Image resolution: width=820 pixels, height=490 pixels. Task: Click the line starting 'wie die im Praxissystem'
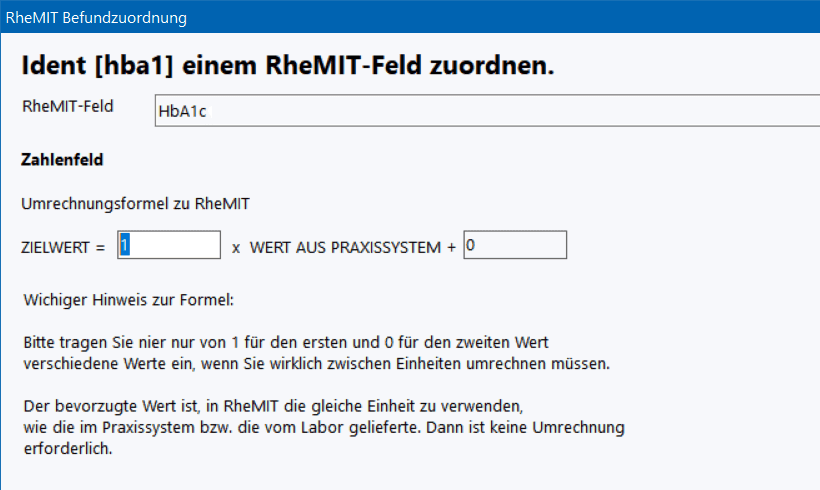[x=323, y=428]
